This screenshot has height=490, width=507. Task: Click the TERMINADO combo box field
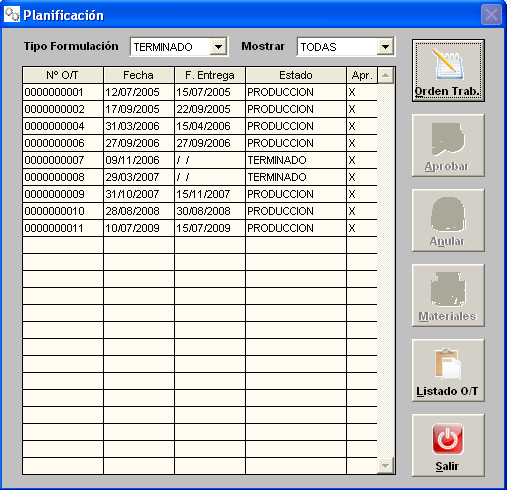pos(179,47)
